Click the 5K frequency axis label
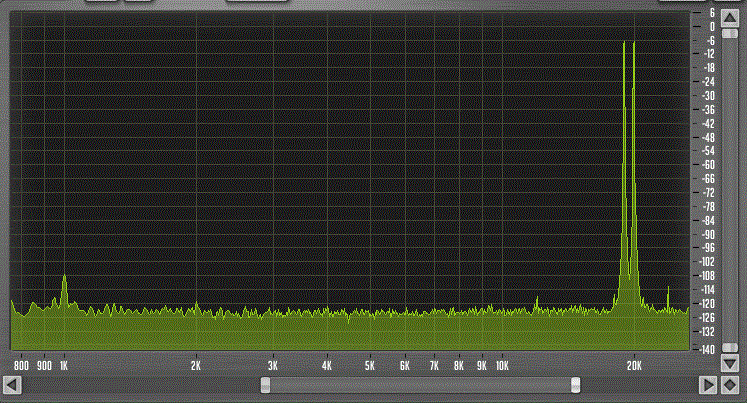This screenshot has height=403, width=747. 370,366
